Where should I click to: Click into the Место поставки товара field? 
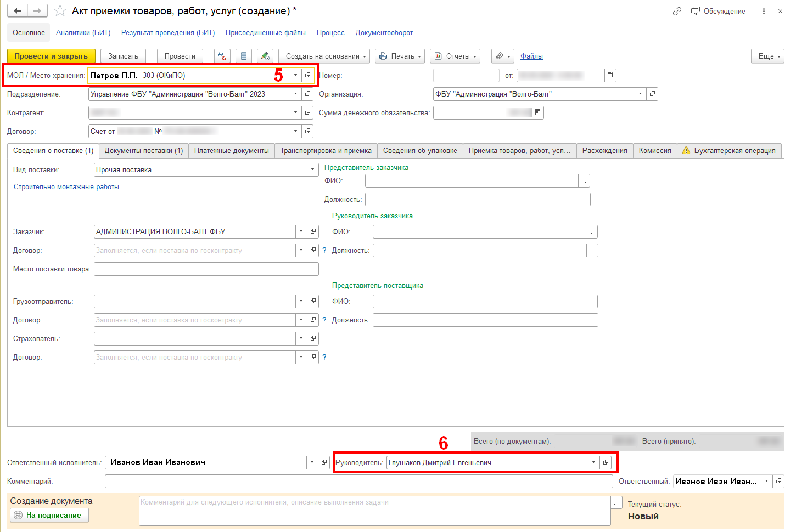click(x=206, y=269)
